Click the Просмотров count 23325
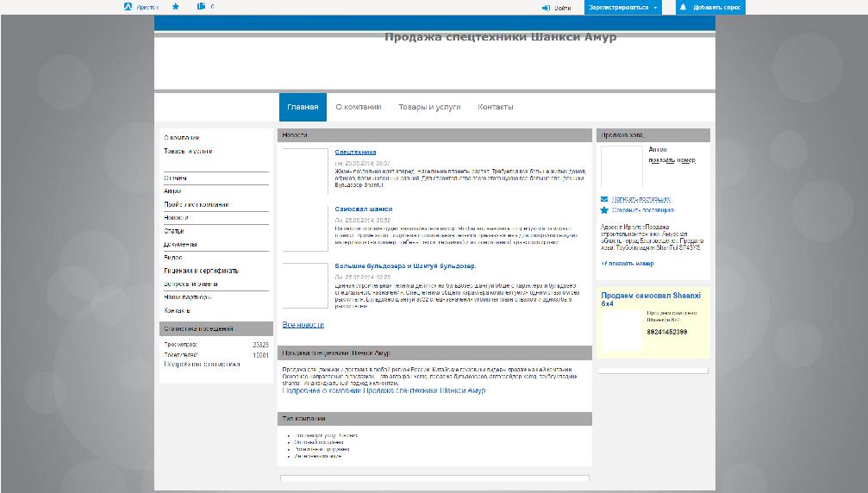 (260, 345)
